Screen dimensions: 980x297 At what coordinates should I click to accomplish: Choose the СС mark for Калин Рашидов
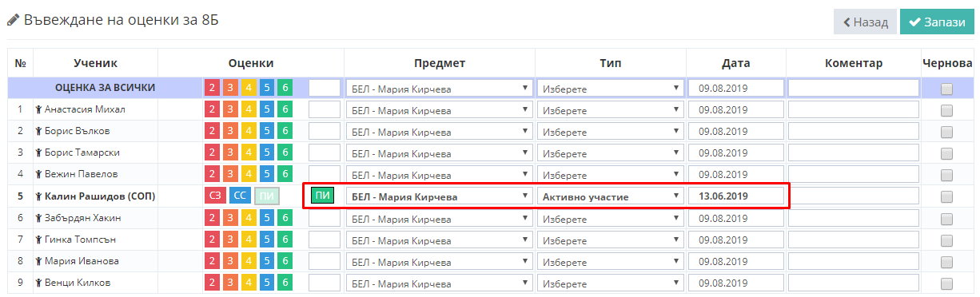pyautogui.click(x=240, y=196)
